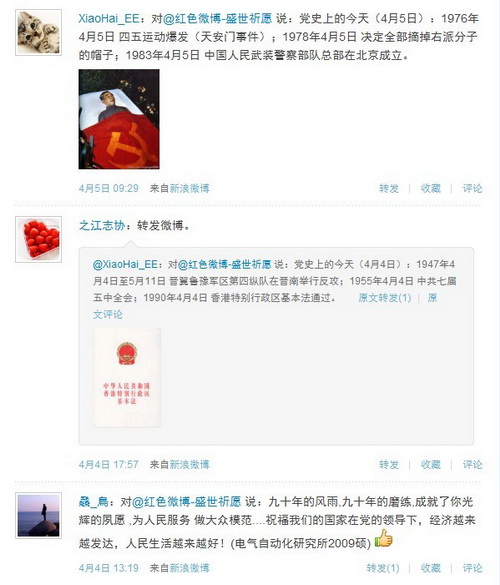The image size is (500, 585).
Task: Open @红色微博-盛世祈愿 mention inside the quoted post
Action: (x=224, y=265)
